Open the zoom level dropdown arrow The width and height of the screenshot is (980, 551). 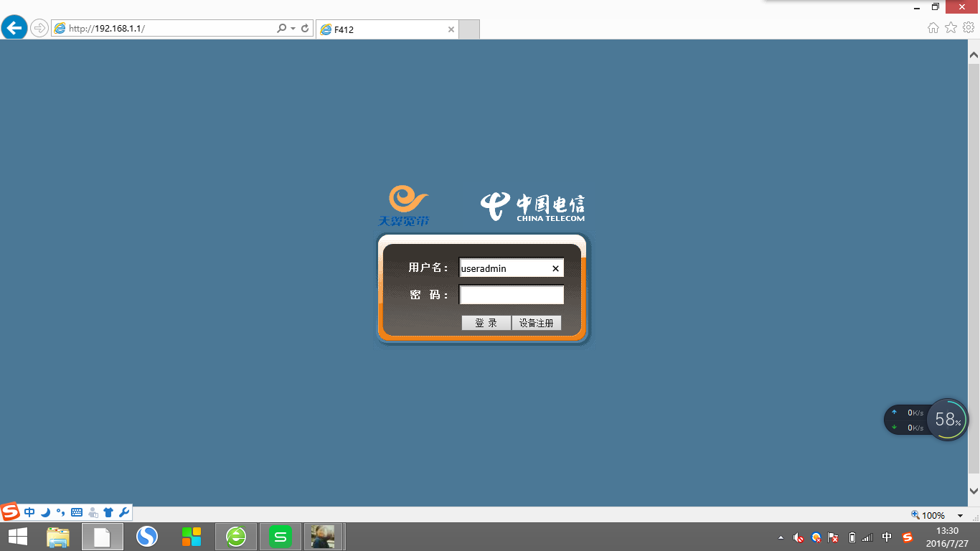coord(961,515)
